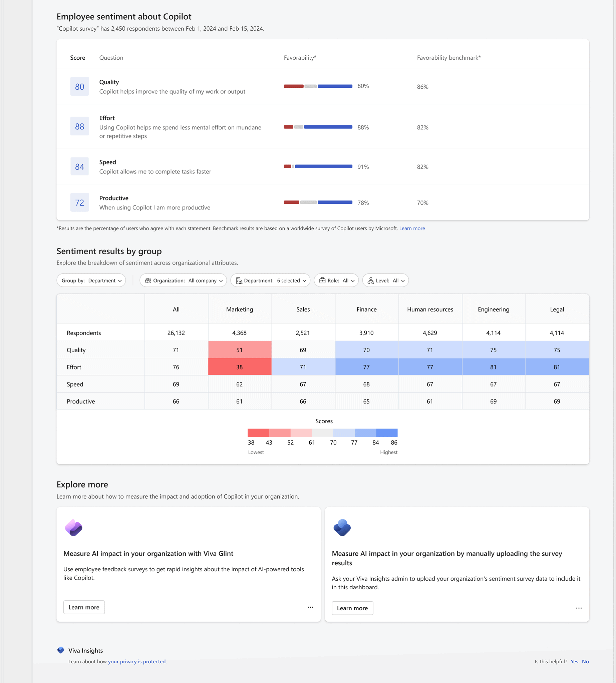The image size is (616, 683).
Task: Open the Group by Department dropdown
Action: point(91,280)
